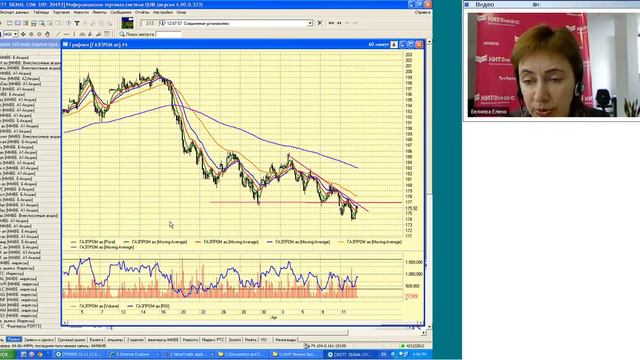Open the Настройки menu
The width and height of the screenshot is (640, 360).
coord(162,12)
